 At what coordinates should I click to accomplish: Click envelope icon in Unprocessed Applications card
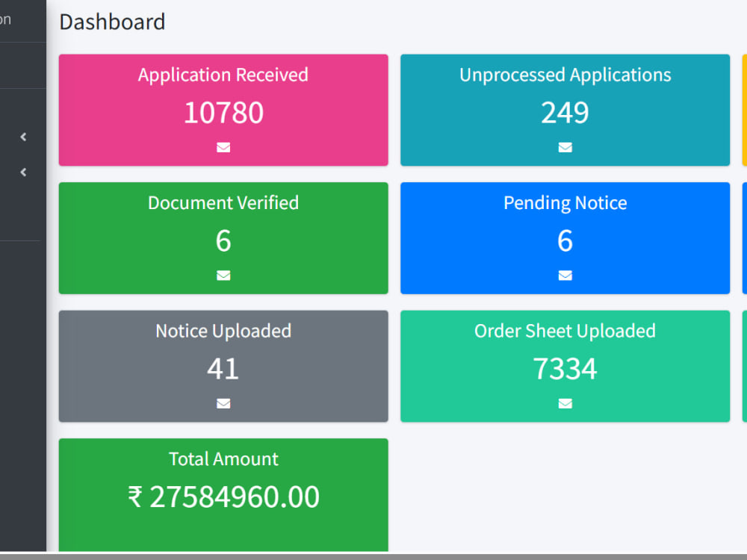(565, 147)
